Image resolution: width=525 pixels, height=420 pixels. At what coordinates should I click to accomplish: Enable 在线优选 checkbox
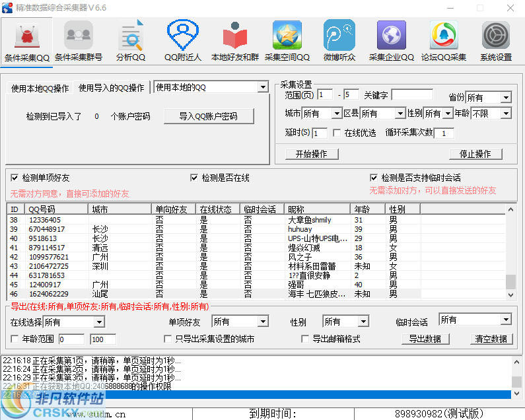337,133
